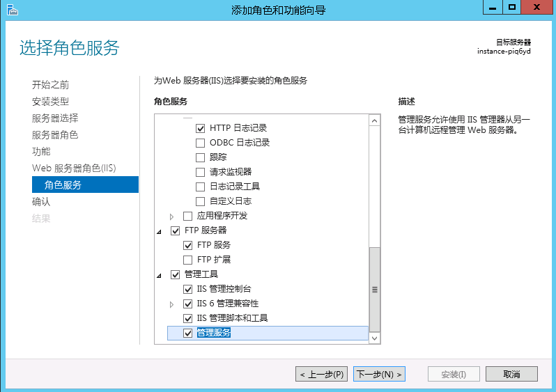This screenshot has height=392, width=556.
Task: Toggle the IIS 管理控制台 checkbox
Action: click(x=188, y=289)
